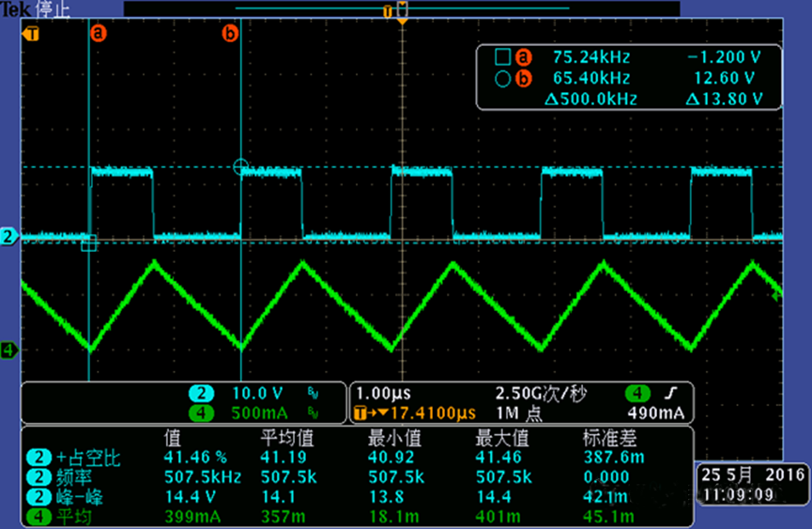Click the cursor b marker at top

pos(230,34)
